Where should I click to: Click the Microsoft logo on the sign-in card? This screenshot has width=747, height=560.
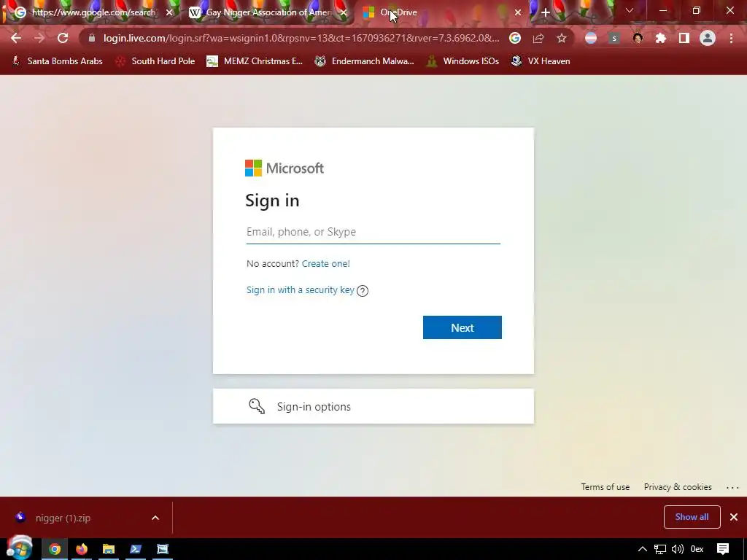click(x=285, y=168)
